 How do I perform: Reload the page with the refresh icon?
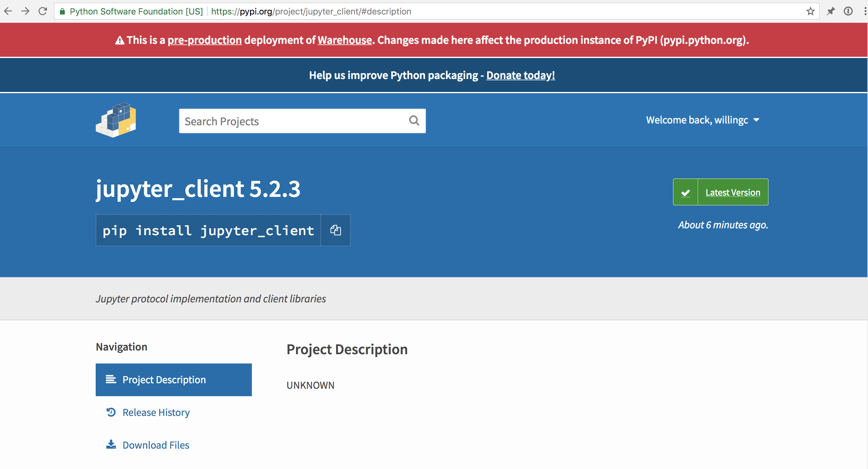43,11
